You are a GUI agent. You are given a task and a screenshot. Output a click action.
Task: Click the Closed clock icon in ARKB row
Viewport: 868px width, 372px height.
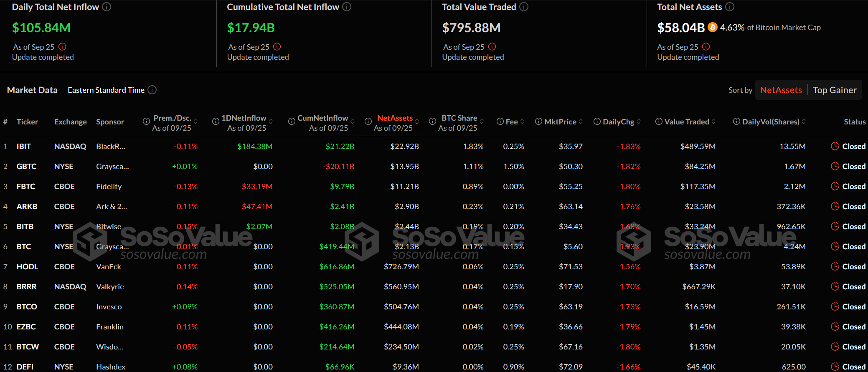click(835, 206)
